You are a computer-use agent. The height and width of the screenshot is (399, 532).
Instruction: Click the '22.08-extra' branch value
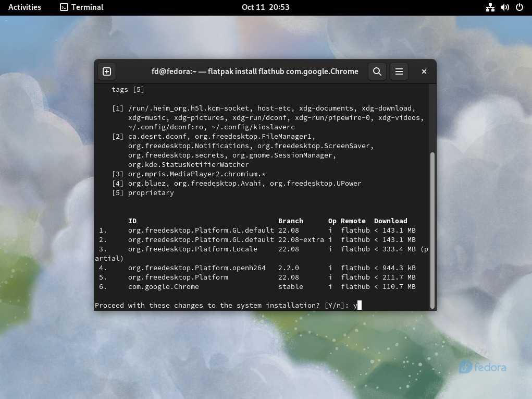click(x=301, y=240)
